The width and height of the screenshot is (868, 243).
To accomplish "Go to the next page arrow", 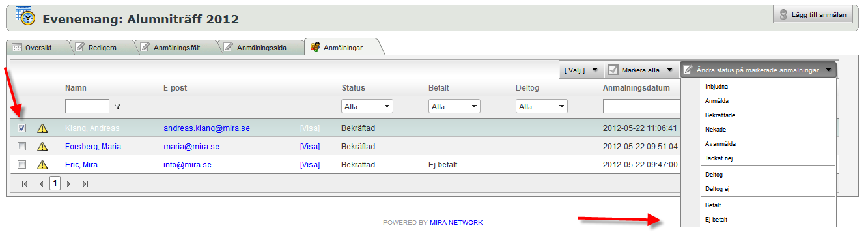I will point(69,184).
